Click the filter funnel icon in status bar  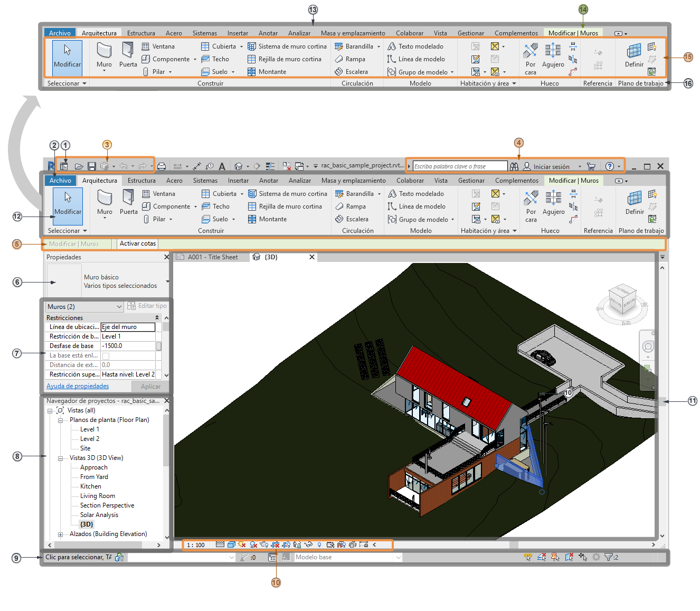[x=609, y=557]
